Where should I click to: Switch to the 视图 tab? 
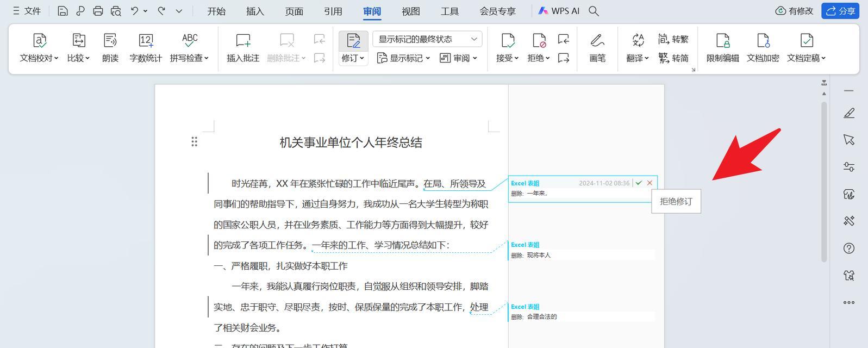point(410,11)
